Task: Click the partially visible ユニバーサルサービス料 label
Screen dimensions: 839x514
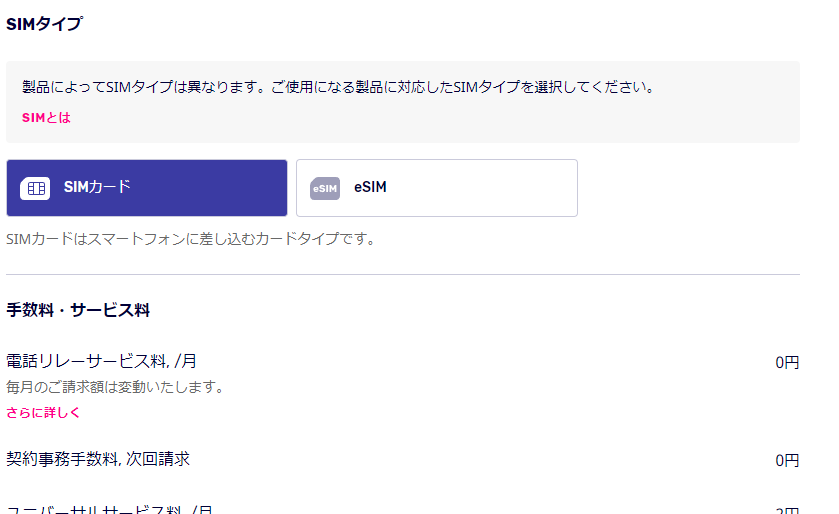Action: click(109, 508)
